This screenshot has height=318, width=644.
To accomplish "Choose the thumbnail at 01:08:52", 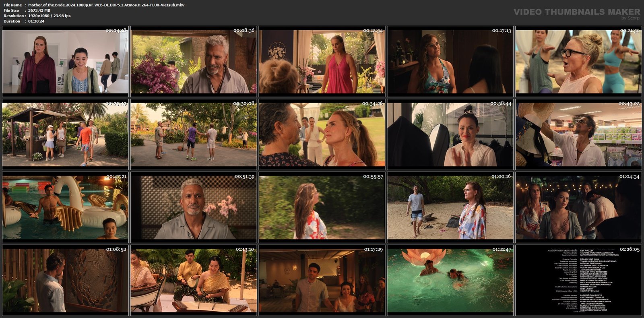I will click(x=65, y=280).
